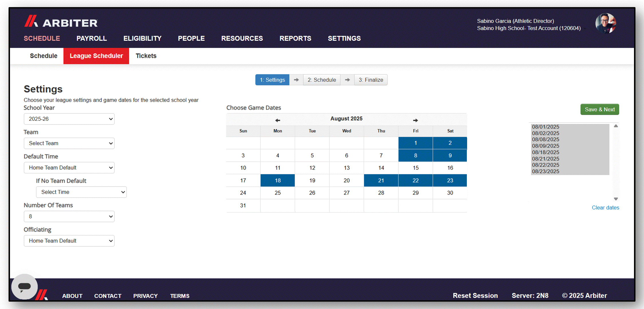Select August 15 as a game date
The width and height of the screenshot is (644, 309).
pyautogui.click(x=415, y=168)
